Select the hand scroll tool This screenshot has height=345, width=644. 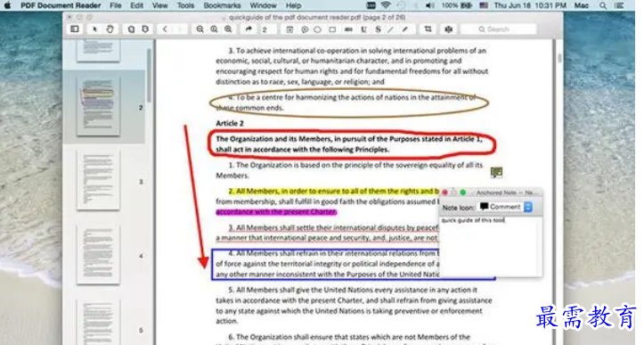tap(110, 29)
